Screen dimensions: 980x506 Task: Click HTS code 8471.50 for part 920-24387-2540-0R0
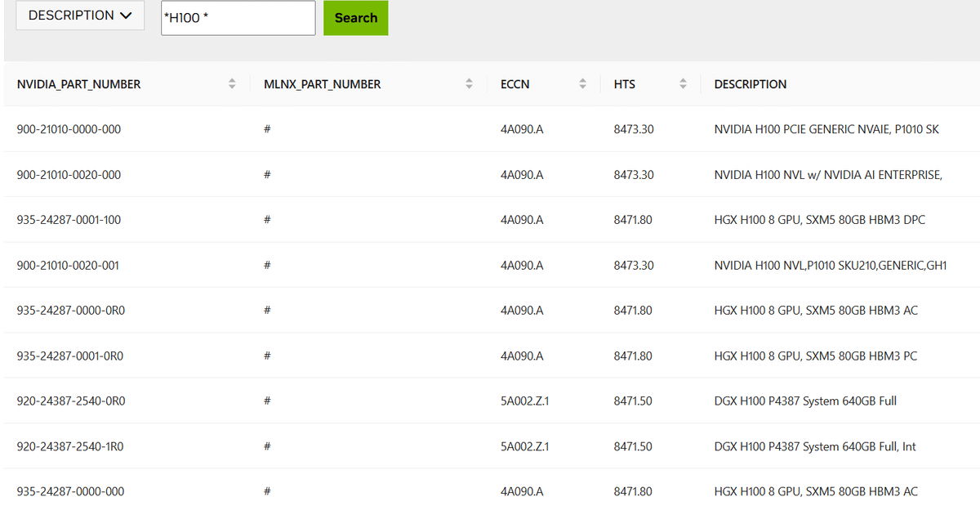tap(632, 401)
